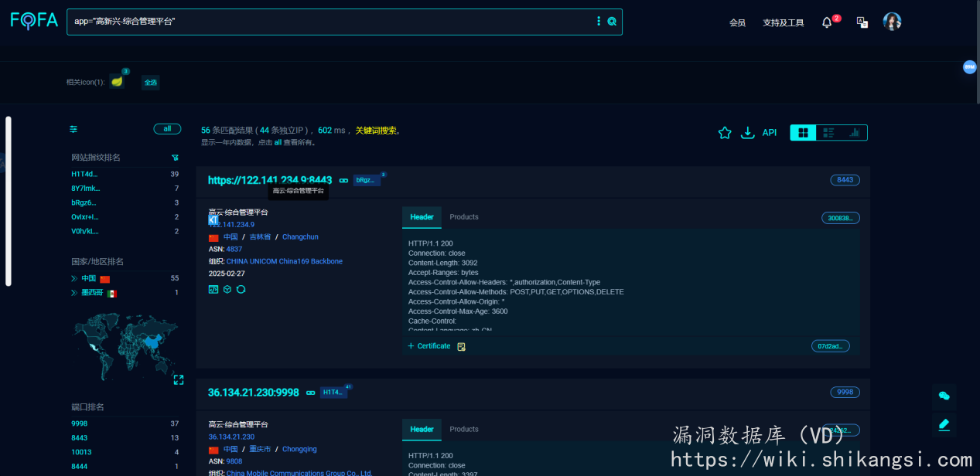Viewport: 980px width, 476px height.
Task: Click the refresh icon under 2025-02-27
Action: point(241,289)
